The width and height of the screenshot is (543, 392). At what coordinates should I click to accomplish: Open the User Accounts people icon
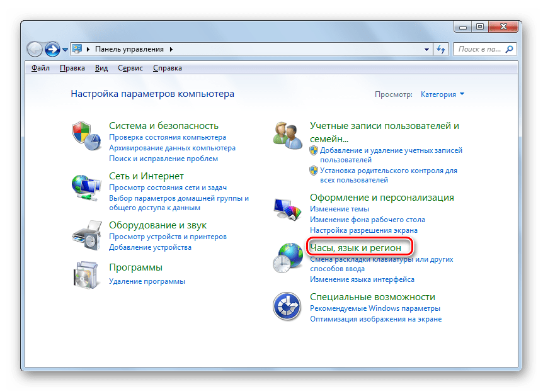click(x=287, y=136)
